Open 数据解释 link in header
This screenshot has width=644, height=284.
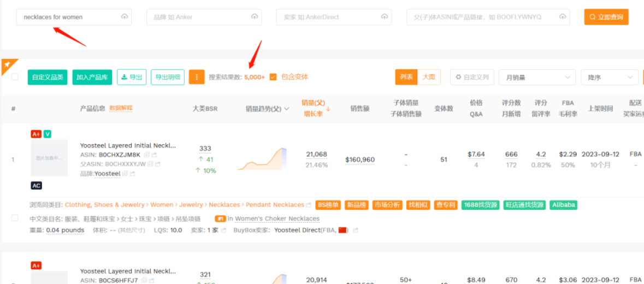click(x=121, y=108)
